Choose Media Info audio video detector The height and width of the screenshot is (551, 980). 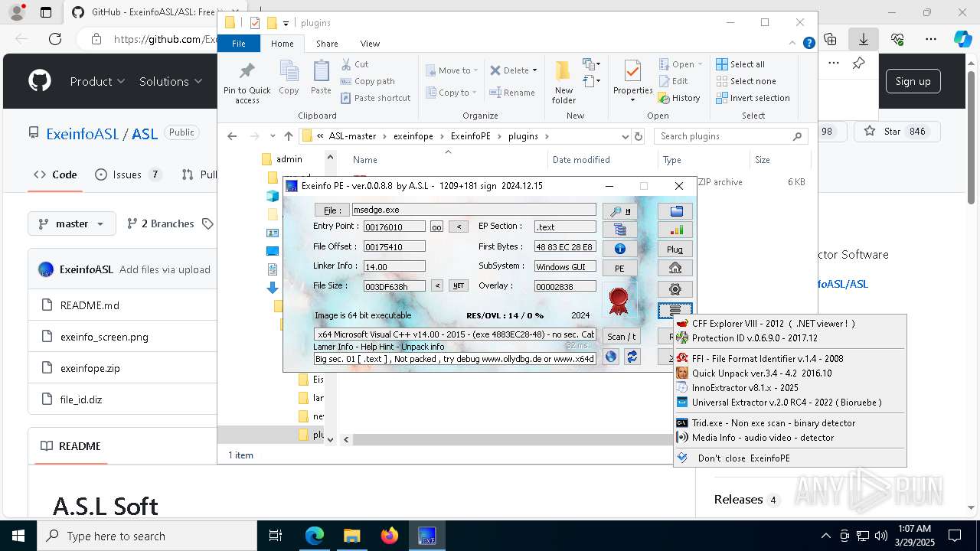790,437
